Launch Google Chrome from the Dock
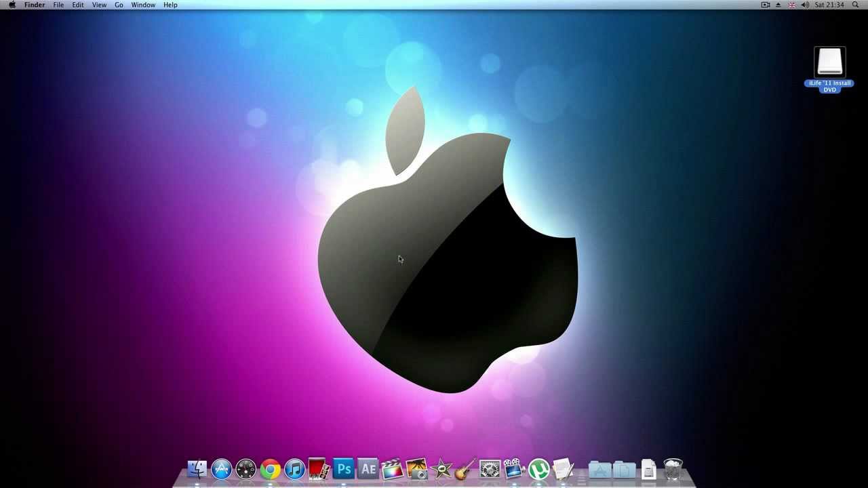Viewport: 868px width, 488px height. 271,469
